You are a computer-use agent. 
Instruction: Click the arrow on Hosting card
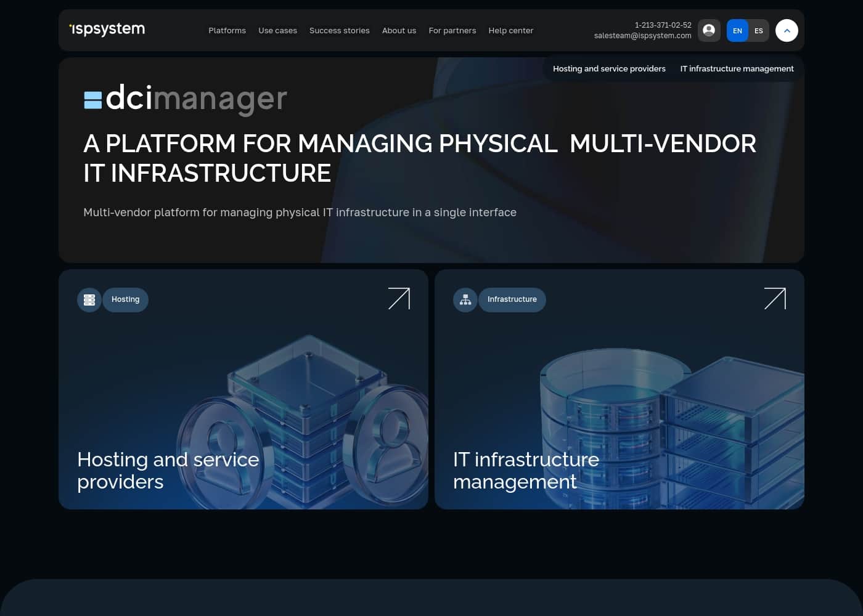tap(399, 299)
